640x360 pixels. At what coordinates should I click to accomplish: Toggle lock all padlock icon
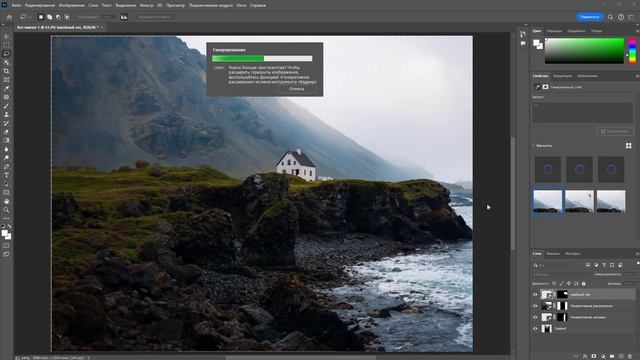point(583,283)
